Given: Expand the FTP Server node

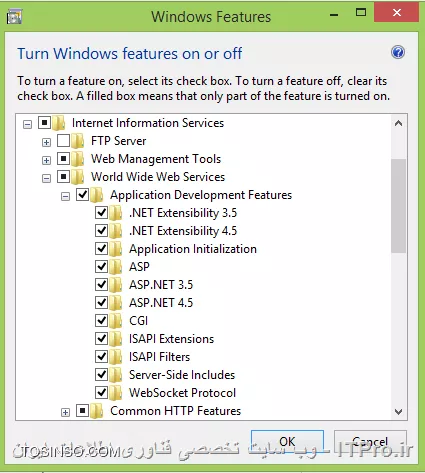Looking at the screenshot, I should coord(46,143).
